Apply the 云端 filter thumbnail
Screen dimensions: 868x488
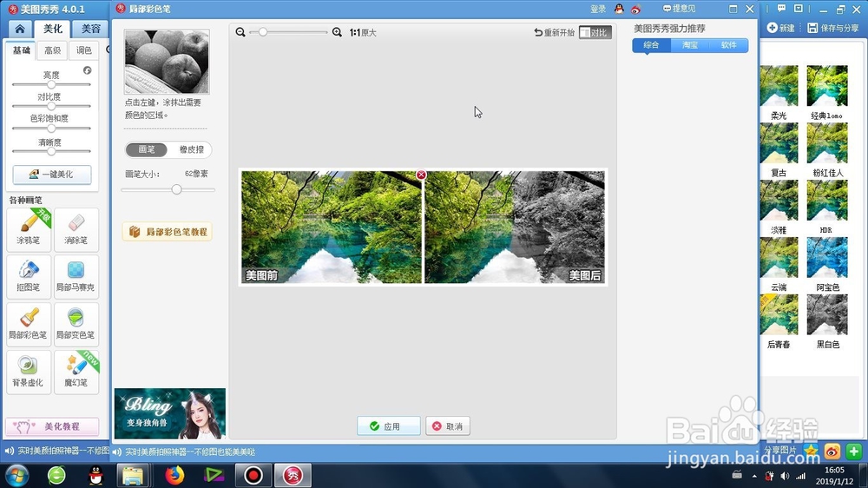coord(779,257)
